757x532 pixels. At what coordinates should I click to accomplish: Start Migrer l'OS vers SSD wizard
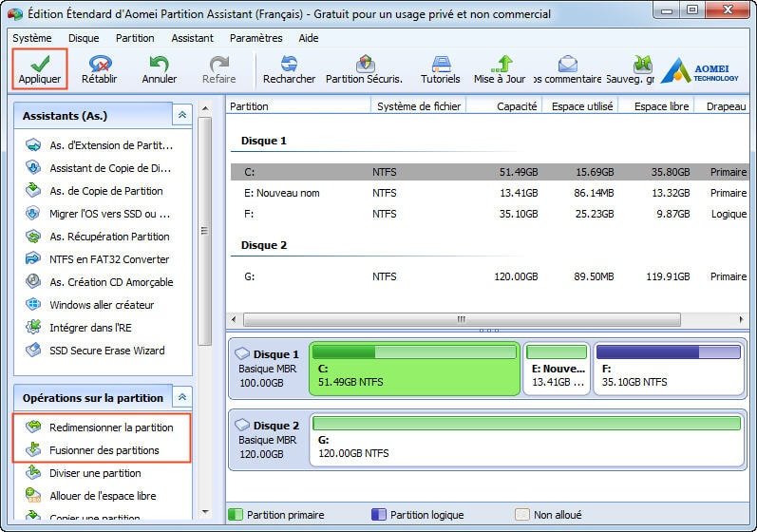coord(98,214)
